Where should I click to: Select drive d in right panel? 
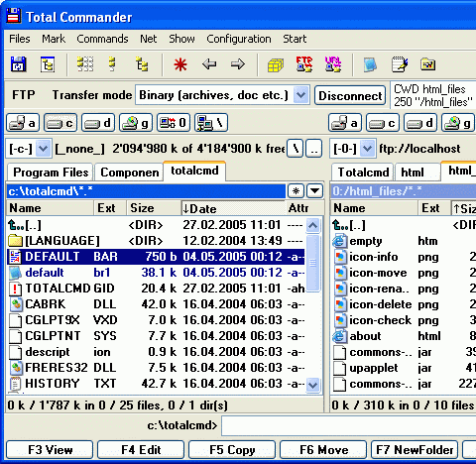pos(420,123)
